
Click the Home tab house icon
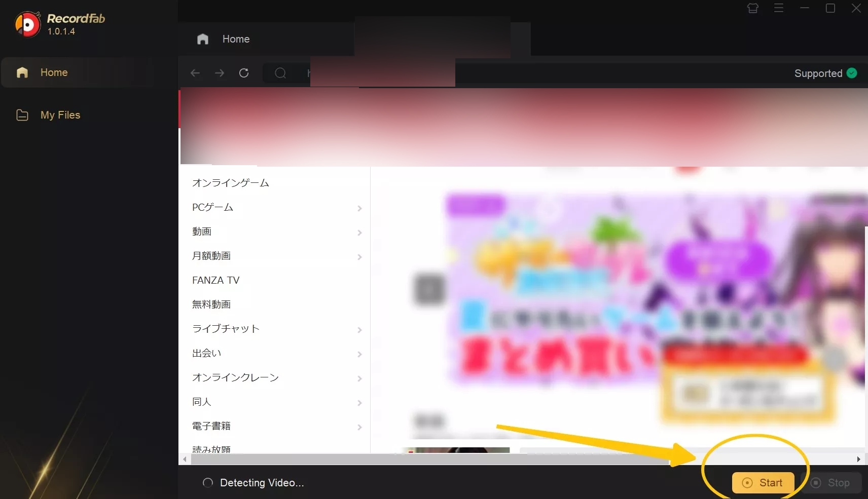coord(203,39)
